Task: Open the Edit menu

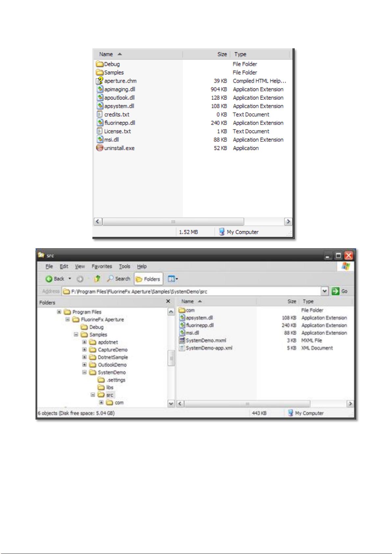Action: point(64,266)
